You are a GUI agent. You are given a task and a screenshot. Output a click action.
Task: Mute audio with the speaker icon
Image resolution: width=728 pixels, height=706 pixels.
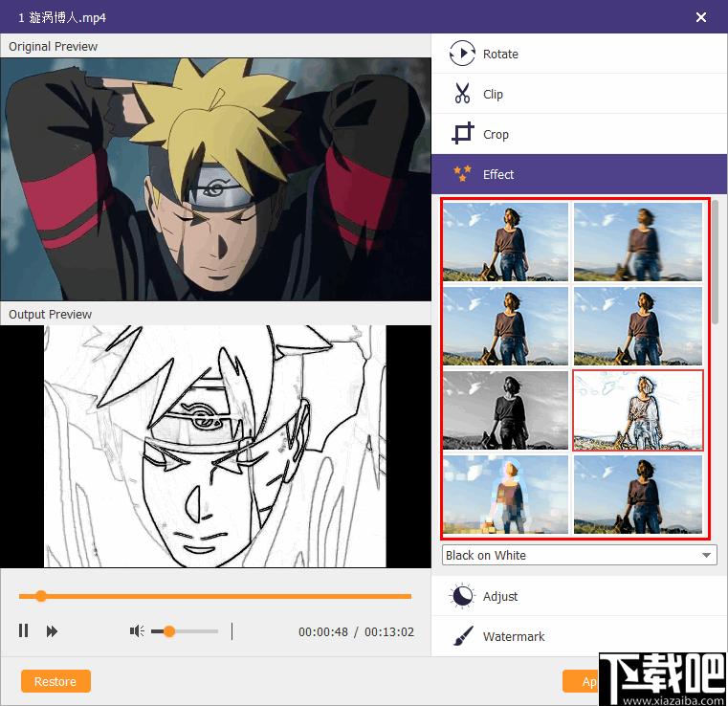click(137, 630)
